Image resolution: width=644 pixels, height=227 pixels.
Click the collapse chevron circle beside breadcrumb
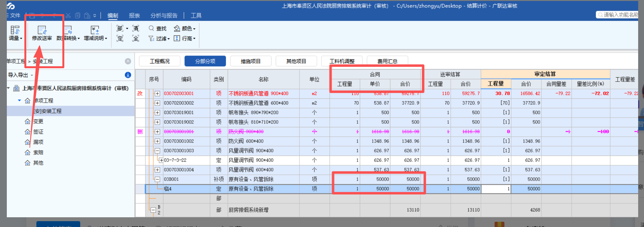pos(128,61)
